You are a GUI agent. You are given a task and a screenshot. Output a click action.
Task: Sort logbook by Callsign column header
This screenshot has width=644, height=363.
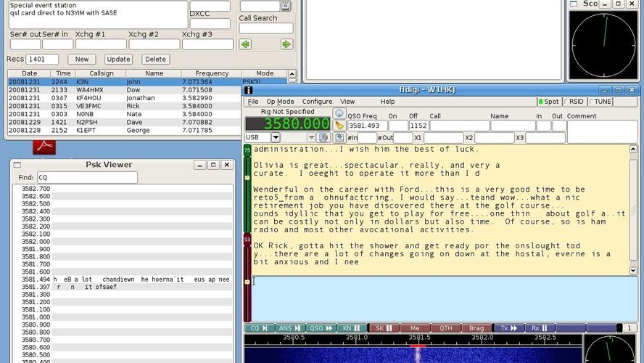pyautogui.click(x=102, y=73)
